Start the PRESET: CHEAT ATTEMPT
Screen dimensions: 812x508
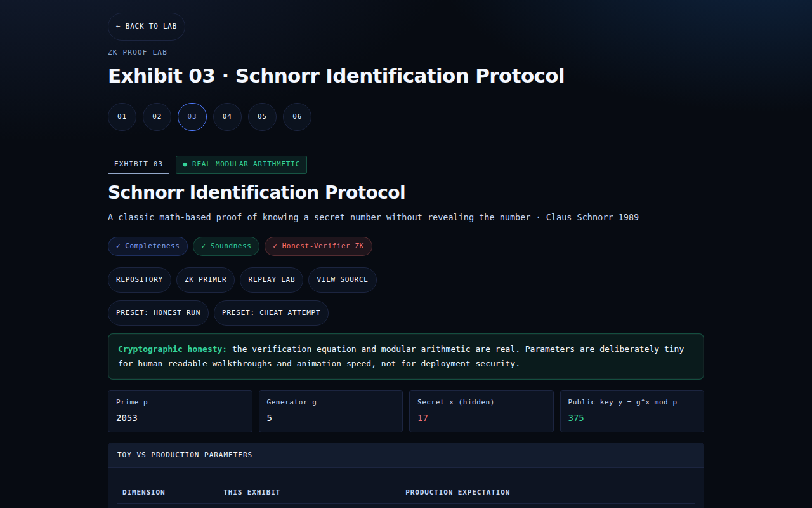(271, 312)
